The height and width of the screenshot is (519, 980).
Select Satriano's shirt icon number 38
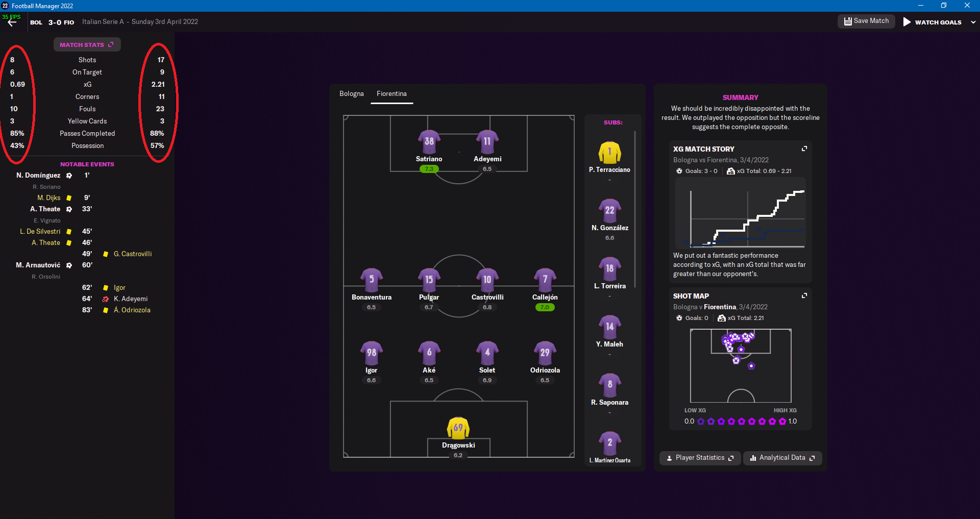click(x=429, y=141)
